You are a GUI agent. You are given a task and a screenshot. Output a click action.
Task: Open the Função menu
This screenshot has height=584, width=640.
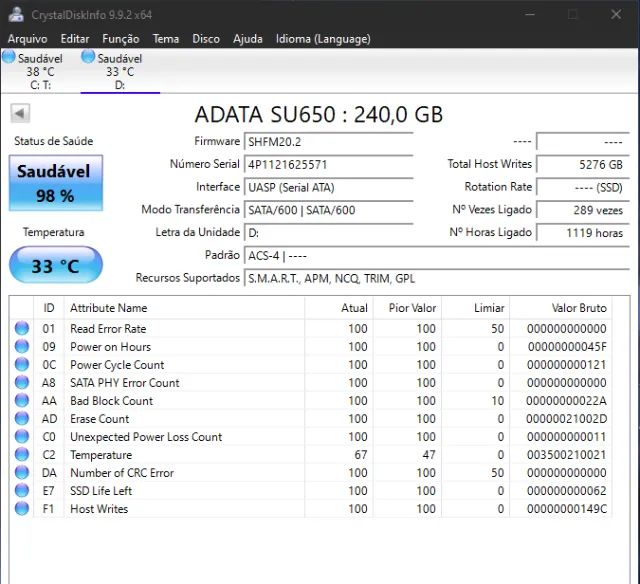[120, 39]
